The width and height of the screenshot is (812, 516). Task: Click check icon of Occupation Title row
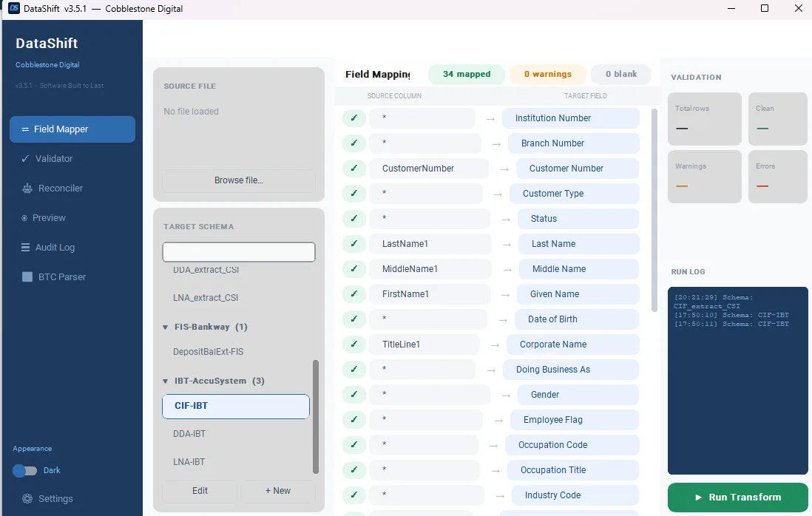click(354, 470)
